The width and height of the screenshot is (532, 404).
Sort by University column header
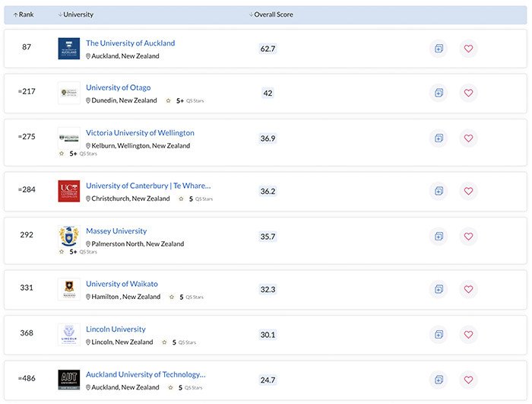(76, 14)
